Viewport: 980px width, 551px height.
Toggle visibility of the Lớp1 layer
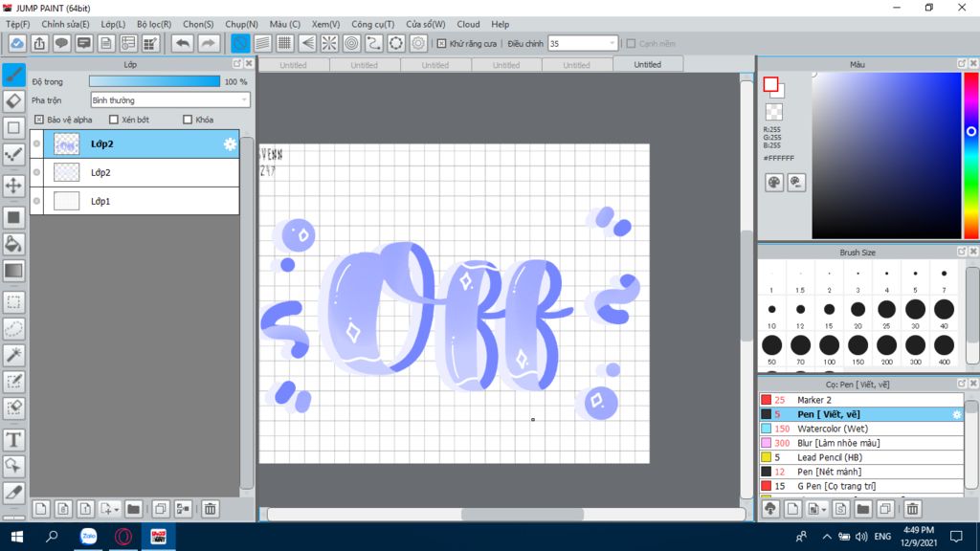point(37,201)
